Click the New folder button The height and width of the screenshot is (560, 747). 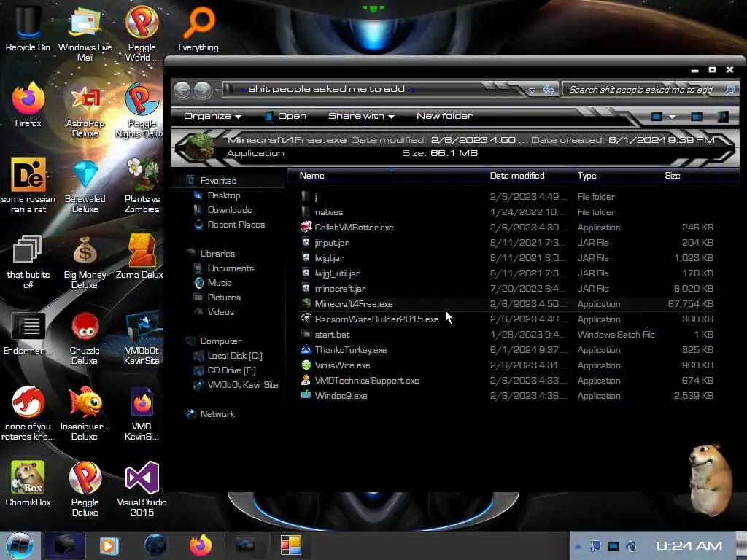coord(444,116)
